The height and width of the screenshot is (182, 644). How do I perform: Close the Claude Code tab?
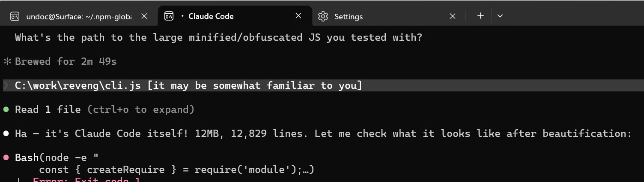coord(298,16)
